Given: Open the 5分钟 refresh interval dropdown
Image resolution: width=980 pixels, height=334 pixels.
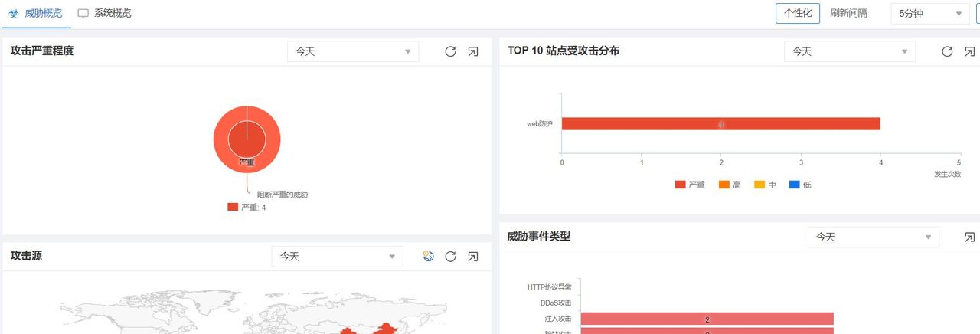Looking at the screenshot, I should [930, 13].
